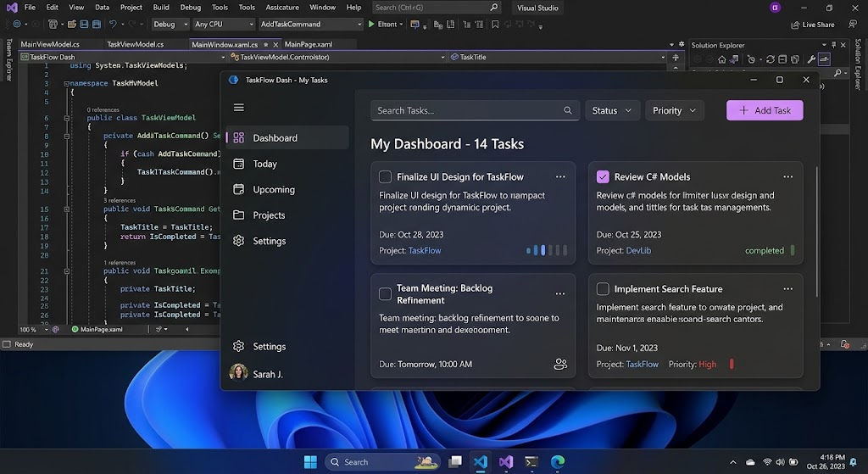
Task: Click Save All in Visual Studio toolbar
Action: tap(97, 25)
